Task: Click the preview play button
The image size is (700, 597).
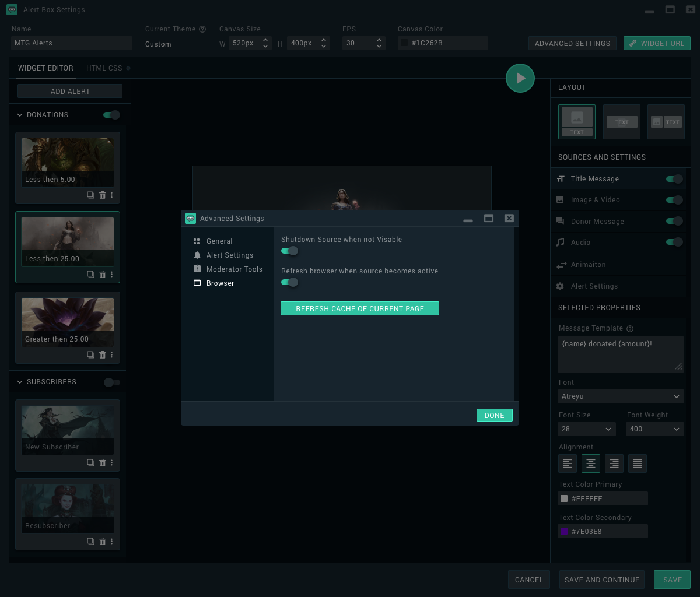Action: pyautogui.click(x=520, y=78)
